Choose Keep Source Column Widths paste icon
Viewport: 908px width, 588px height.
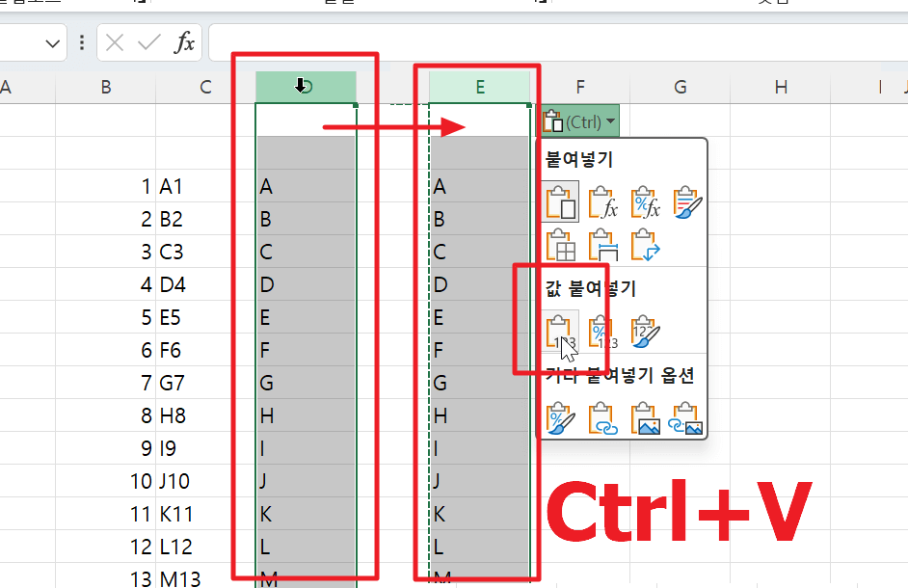(x=602, y=245)
